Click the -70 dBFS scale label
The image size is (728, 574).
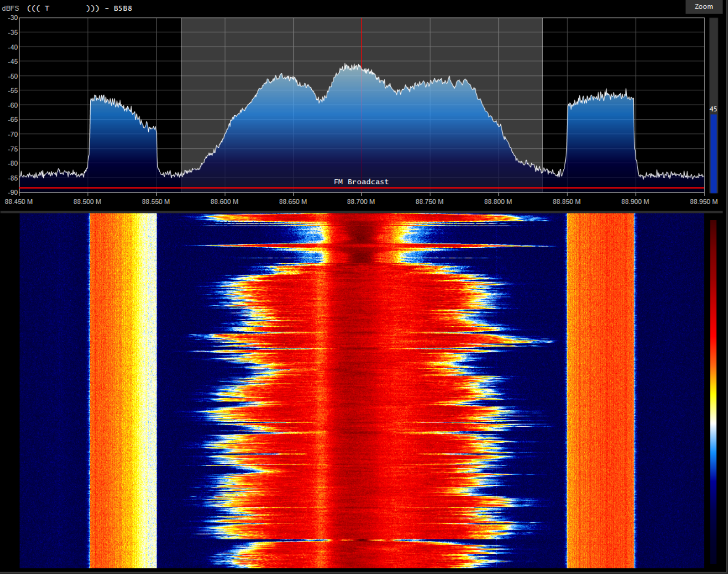pyautogui.click(x=13, y=134)
